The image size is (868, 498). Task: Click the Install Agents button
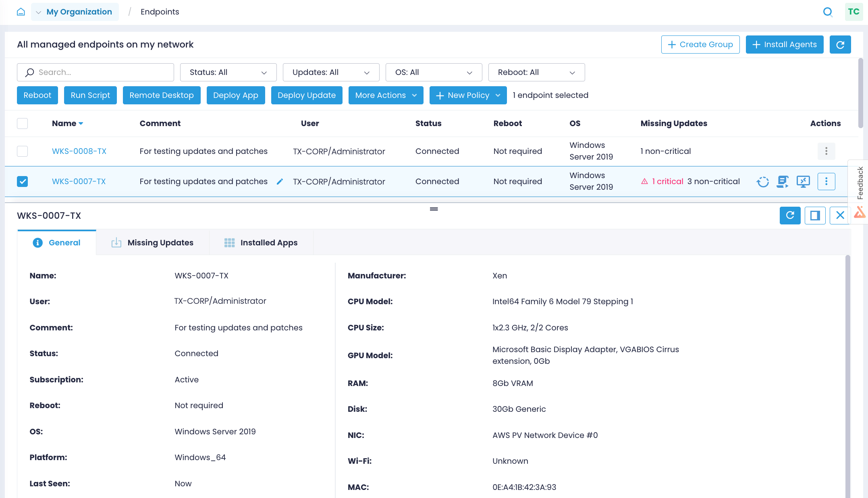coord(785,44)
